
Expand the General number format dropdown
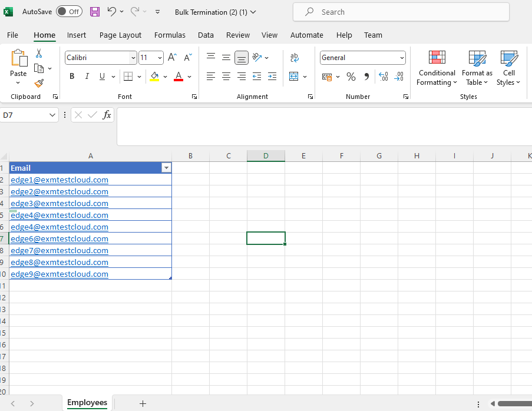tap(402, 58)
